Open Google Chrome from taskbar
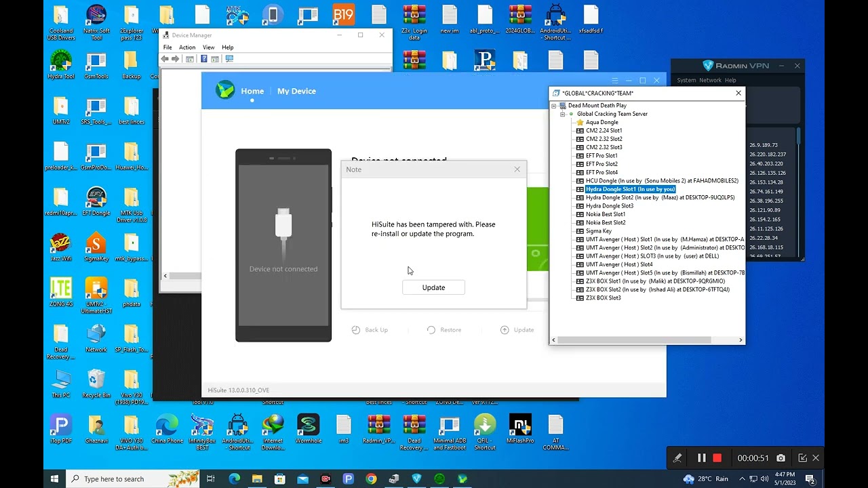The height and width of the screenshot is (488, 868). [371, 479]
